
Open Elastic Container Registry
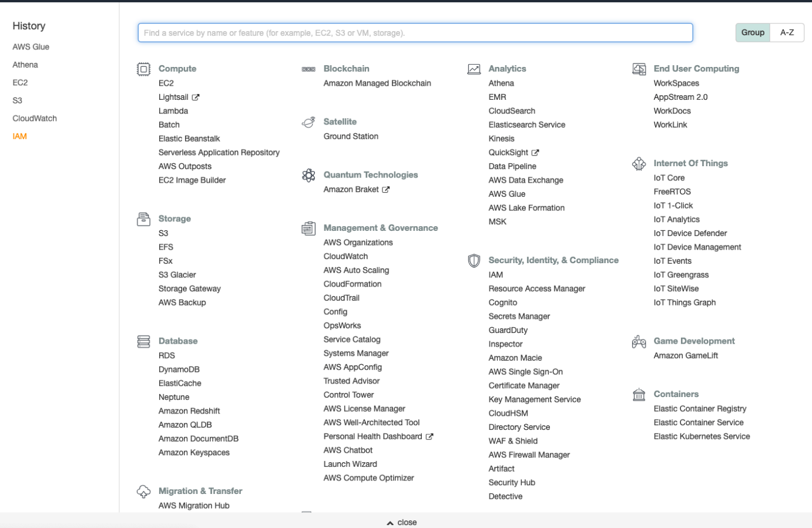[x=700, y=409]
